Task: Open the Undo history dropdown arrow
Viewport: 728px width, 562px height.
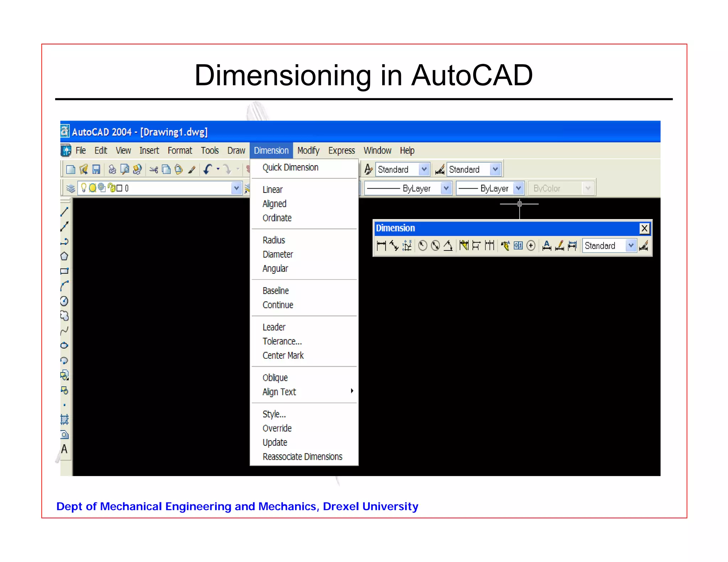Action: pyautogui.click(x=218, y=169)
